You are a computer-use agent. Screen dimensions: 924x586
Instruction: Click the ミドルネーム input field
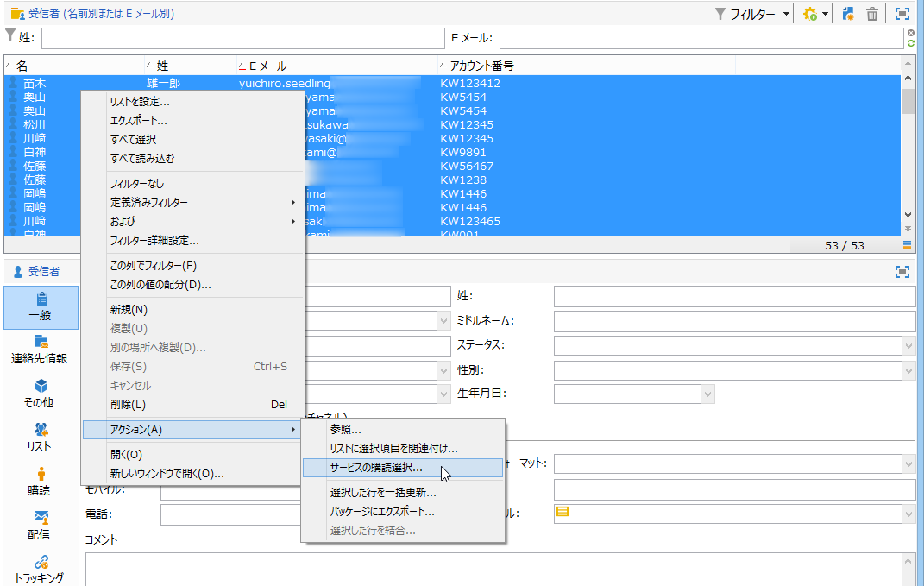click(734, 321)
